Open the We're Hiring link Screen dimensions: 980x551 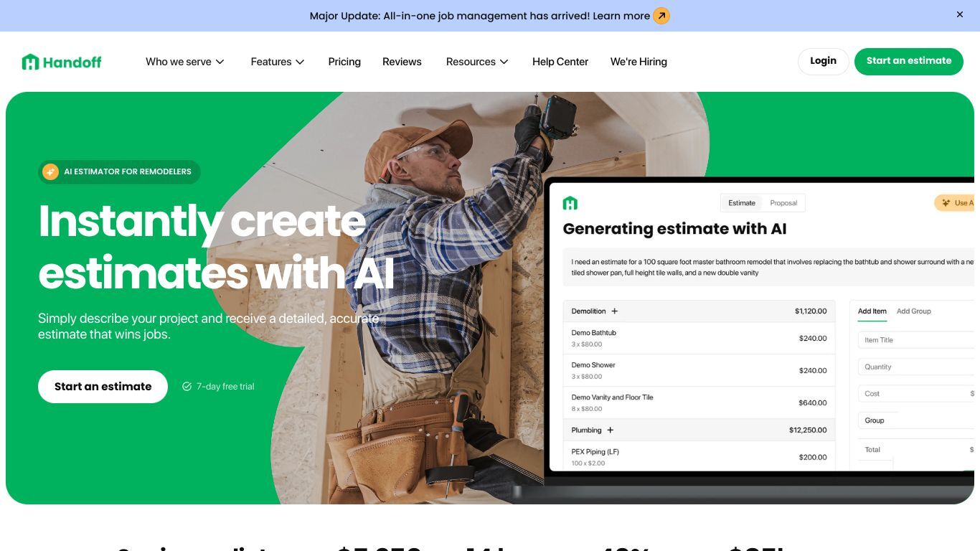click(x=639, y=62)
